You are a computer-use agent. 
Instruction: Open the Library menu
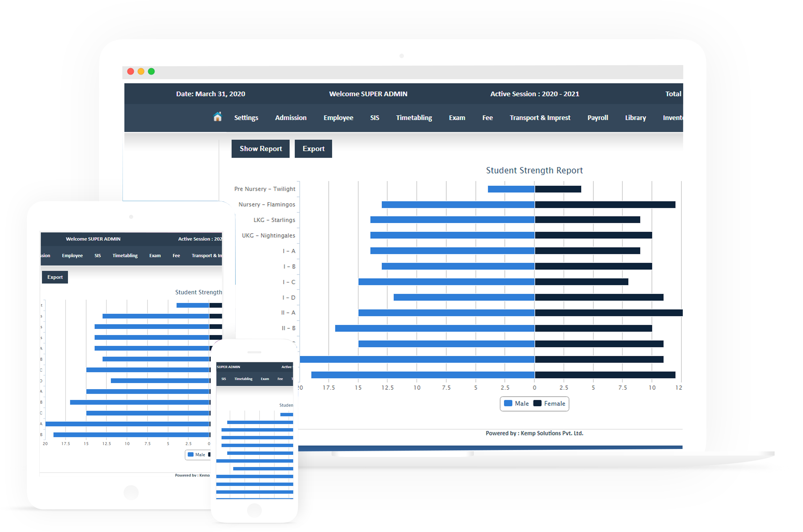(635, 118)
